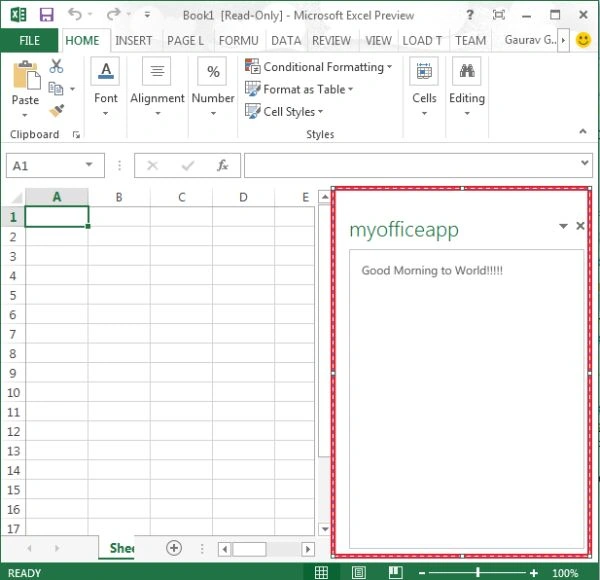
Task: Click the Undo arrow icon
Action: click(75, 15)
